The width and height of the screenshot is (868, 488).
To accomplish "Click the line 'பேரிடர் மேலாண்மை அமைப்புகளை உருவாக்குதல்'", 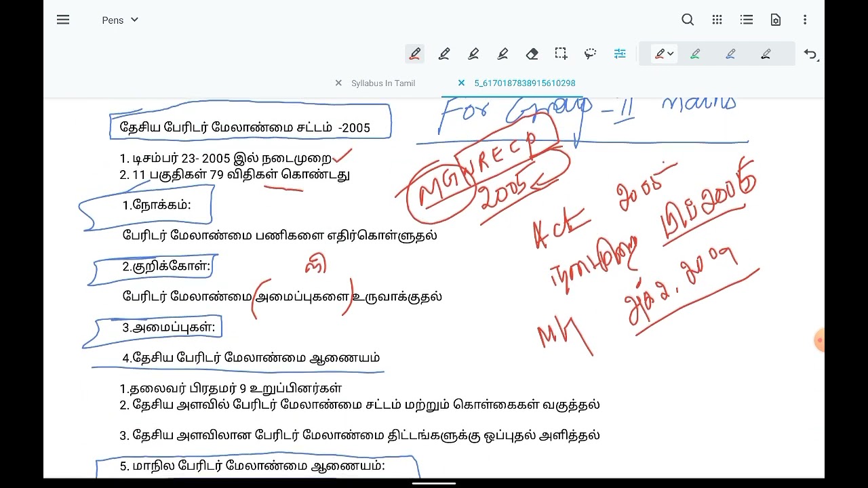I will pos(282,297).
